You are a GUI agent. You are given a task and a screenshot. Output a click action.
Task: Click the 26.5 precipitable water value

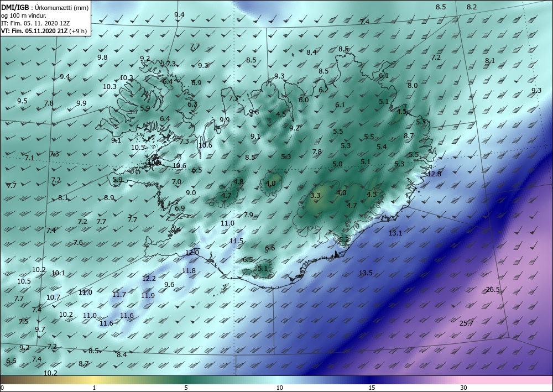tap(493, 290)
